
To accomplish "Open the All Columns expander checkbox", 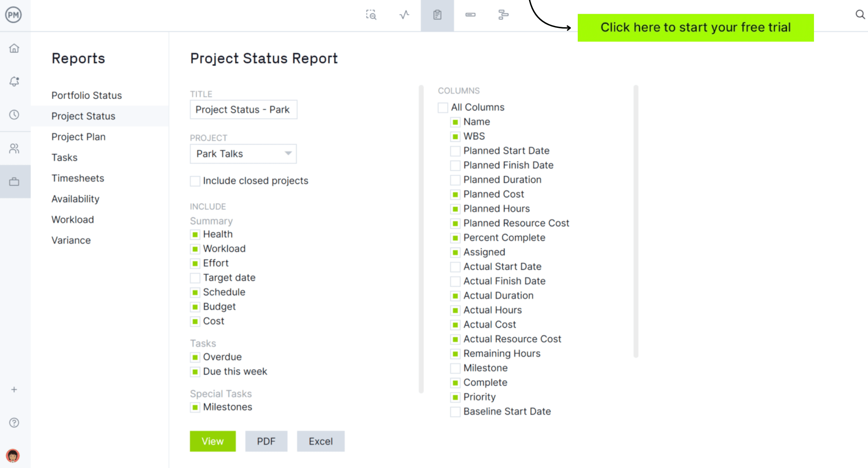I will (x=443, y=107).
